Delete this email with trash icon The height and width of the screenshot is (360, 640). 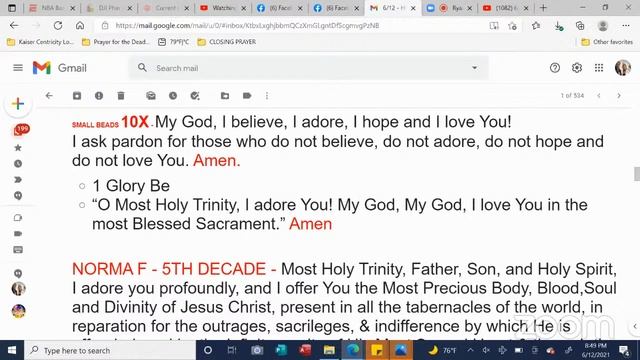pyautogui.click(x=121, y=96)
